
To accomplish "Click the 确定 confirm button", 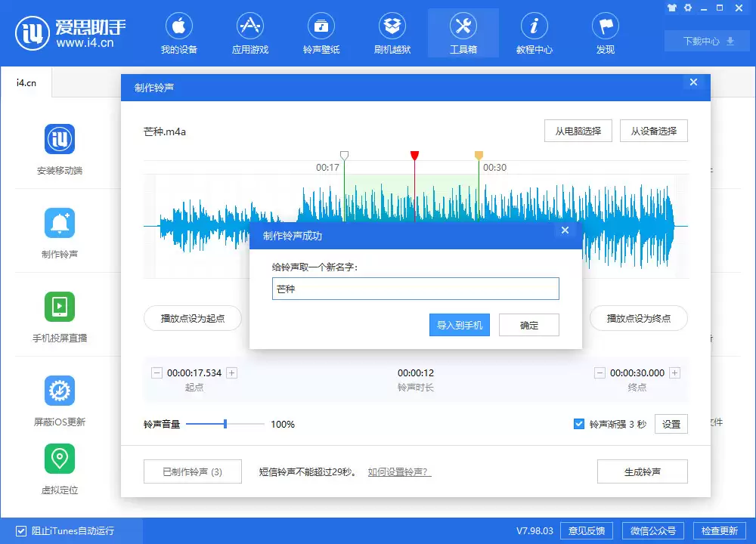I will (529, 325).
